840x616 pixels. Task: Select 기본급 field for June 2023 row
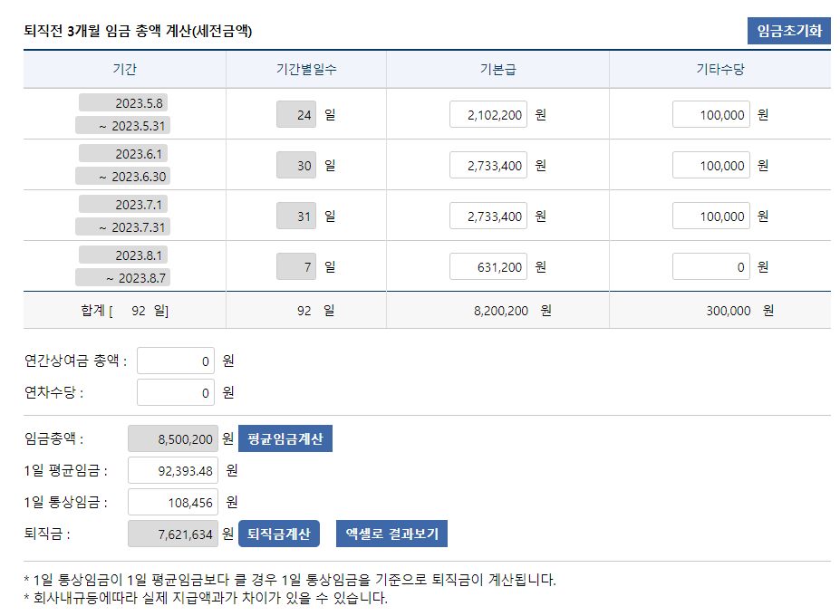pos(488,166)
